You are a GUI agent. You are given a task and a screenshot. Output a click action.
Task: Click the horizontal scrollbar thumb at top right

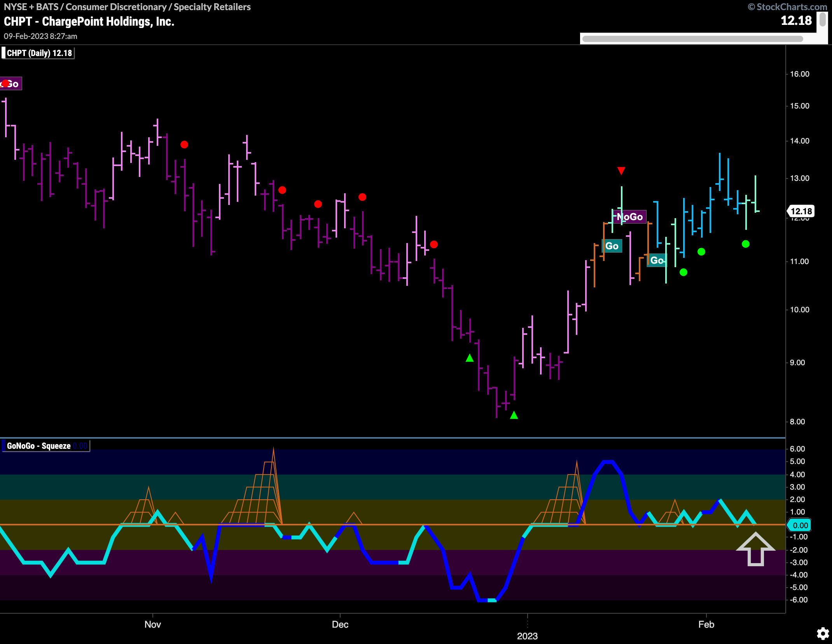692,39
